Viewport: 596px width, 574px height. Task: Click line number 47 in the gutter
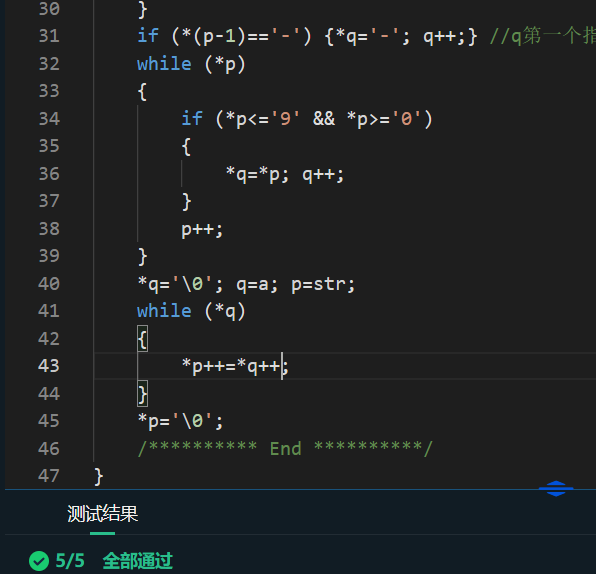pos(49,476)
